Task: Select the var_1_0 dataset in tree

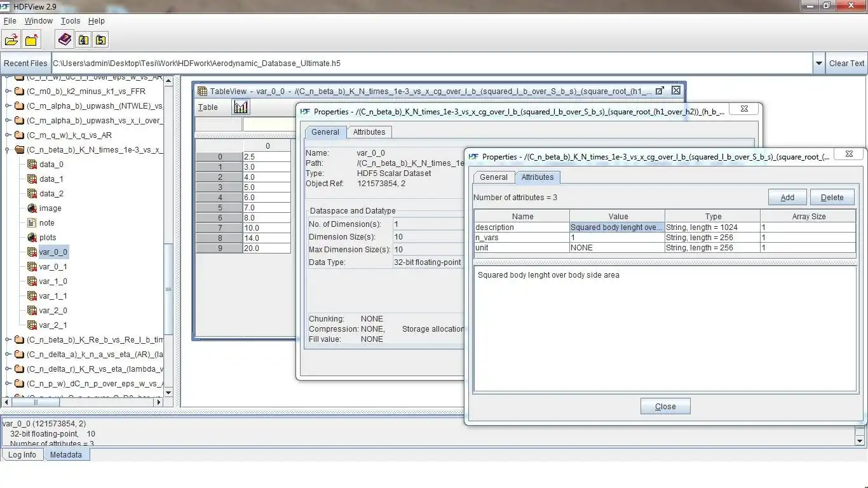Action: click(53, 281)
